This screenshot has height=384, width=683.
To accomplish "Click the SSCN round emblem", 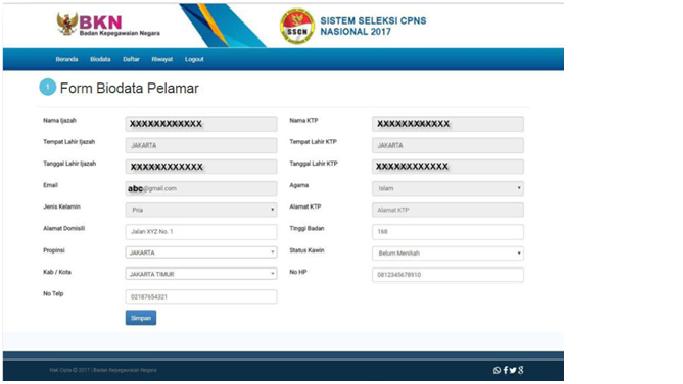I will [297, 27].
